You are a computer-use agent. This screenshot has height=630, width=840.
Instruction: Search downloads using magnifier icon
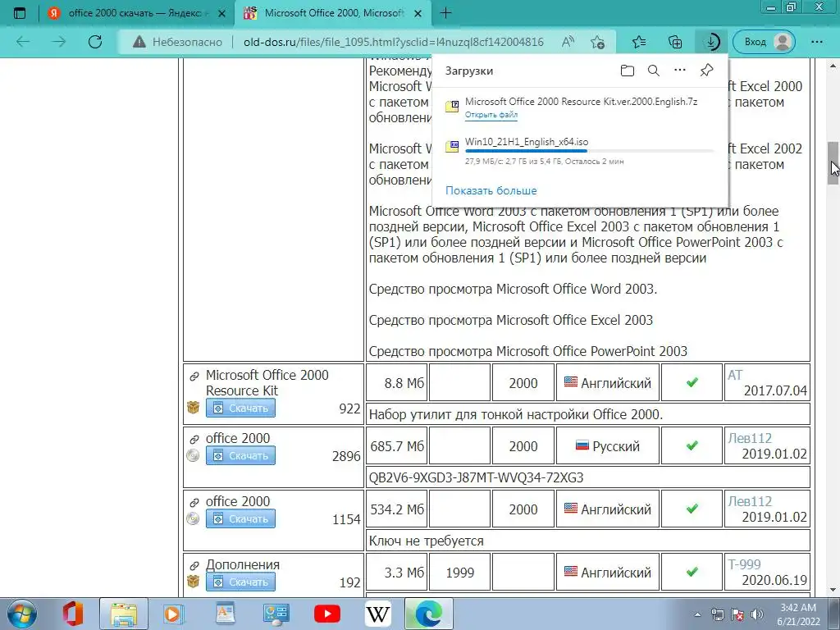pyautogui.click(x=654, y=71)
